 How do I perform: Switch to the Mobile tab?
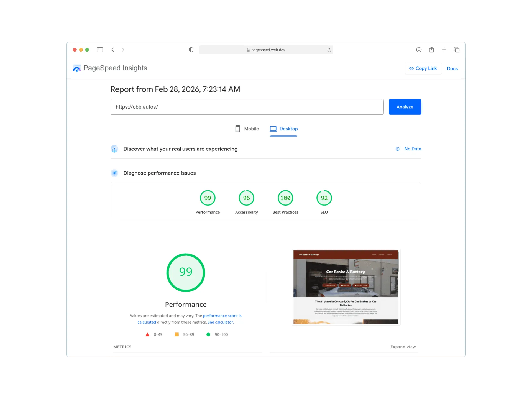(247, 129)
